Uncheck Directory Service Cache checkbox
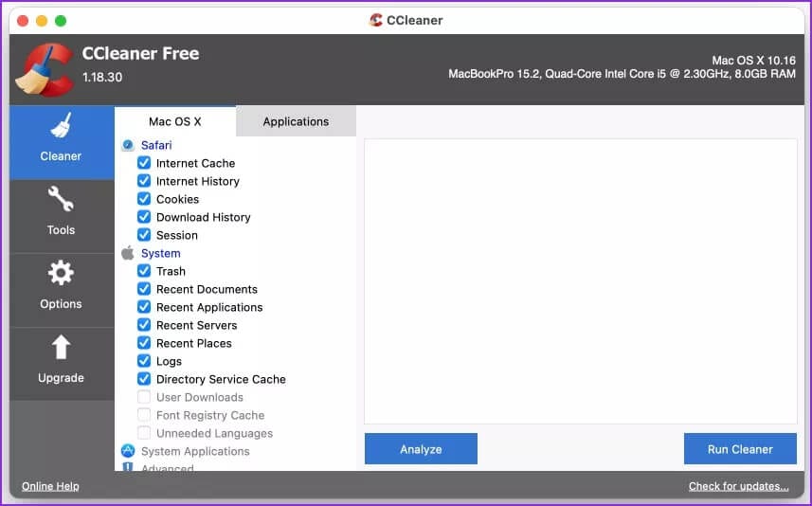This screenshot has width=812, height=506. [x=144, y=379]
